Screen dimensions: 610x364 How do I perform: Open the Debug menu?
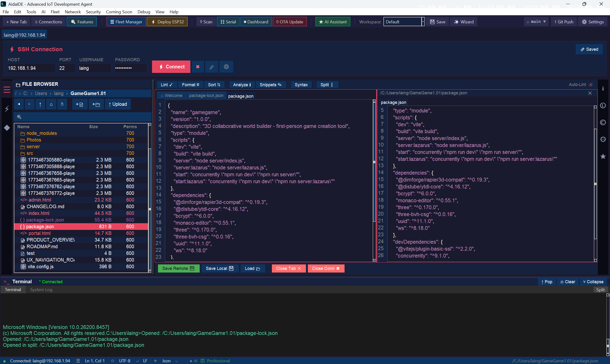click(144, 12)
